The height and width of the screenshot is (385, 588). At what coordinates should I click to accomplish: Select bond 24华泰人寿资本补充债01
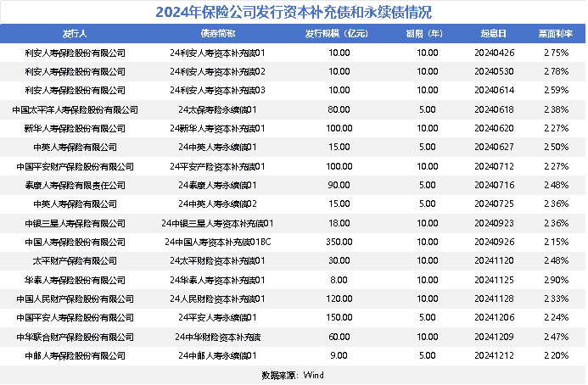[x=217, y=281]
